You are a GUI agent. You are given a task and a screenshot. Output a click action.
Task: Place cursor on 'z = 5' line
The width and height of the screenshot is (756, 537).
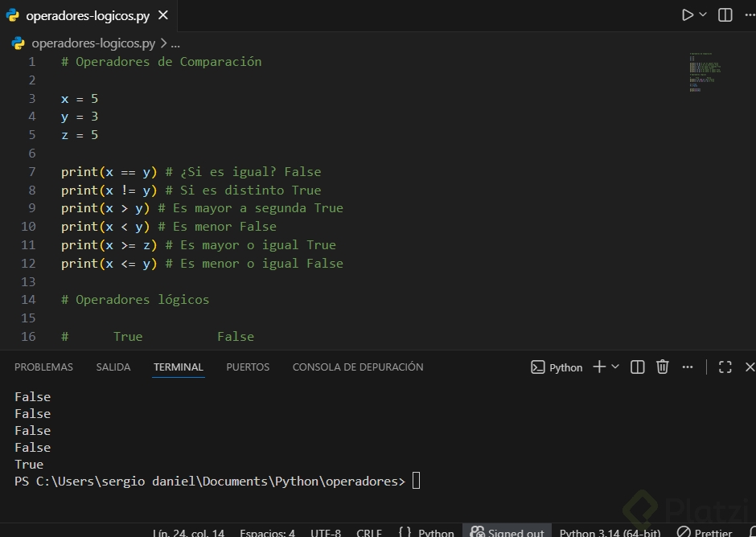pyautogui.click(x=80, y=135)
